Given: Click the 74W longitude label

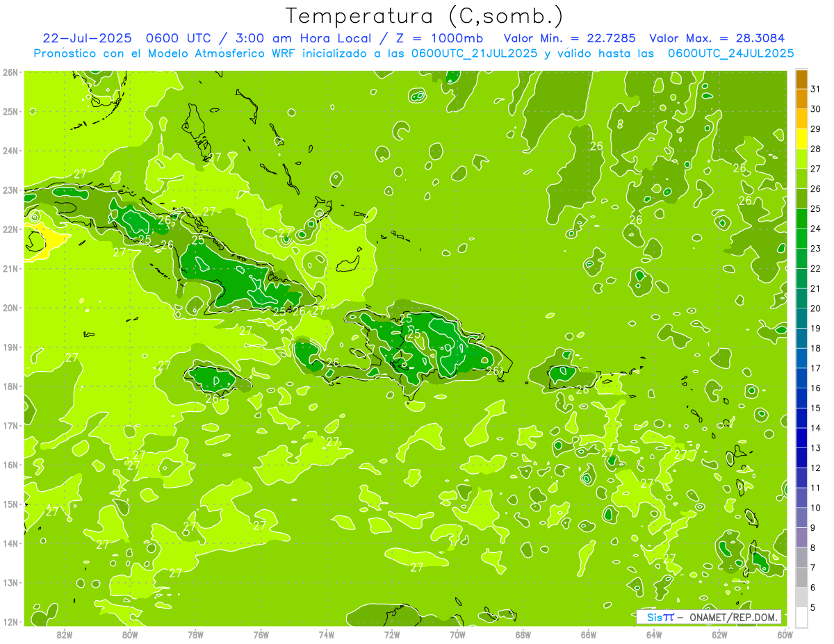Looking at the screenshot, I should [327, 634].
